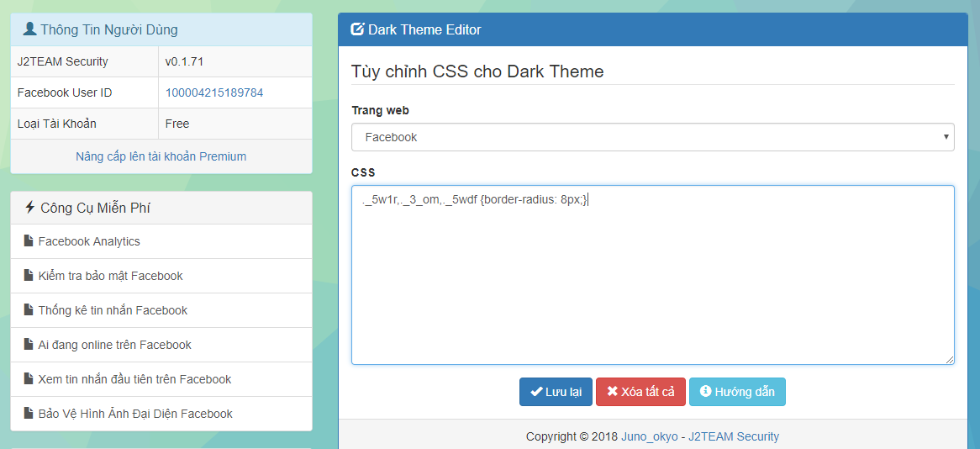Image resolution: width=980 pixels, height=449 pixels.
Task: Click the file icon beside Facebook Analytics
Action: [28, 241]
